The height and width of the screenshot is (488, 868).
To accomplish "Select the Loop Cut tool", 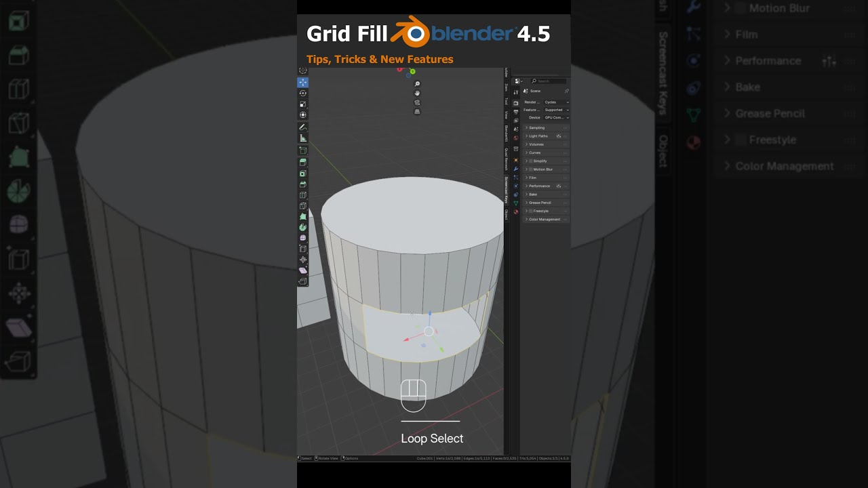I will click(x=303, y=195).
